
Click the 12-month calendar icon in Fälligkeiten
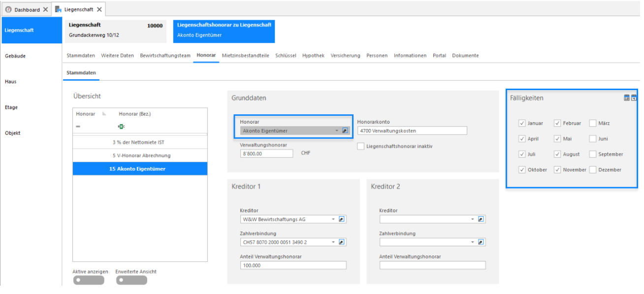[x=627, y=98]
